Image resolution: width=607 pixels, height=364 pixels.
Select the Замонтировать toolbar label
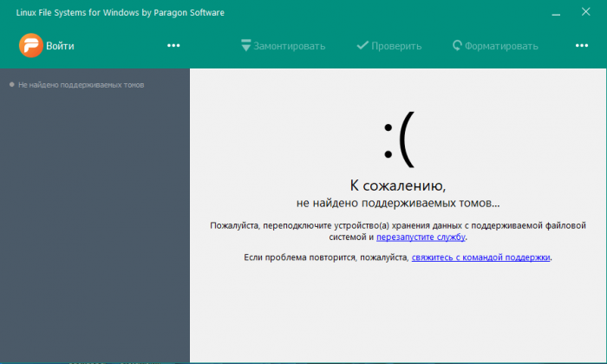[x=289, y=46]
